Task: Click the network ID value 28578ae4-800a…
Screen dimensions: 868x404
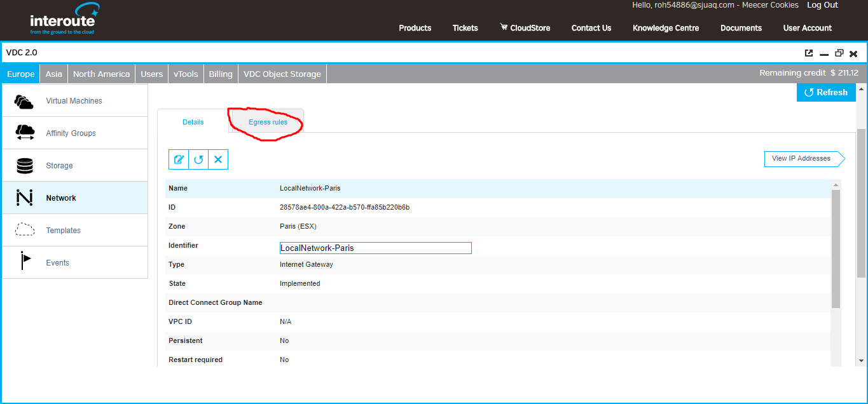Action: (345, 207)
